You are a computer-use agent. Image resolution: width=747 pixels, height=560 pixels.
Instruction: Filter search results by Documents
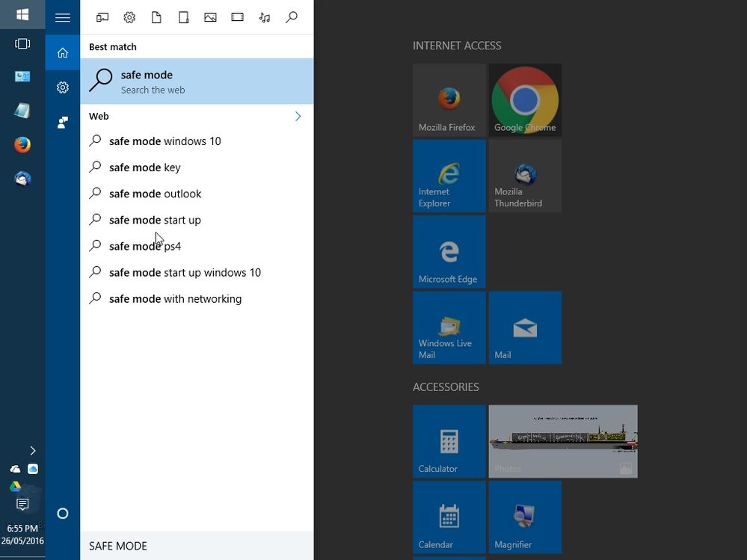pyautogui.click(x=156, y=18)
